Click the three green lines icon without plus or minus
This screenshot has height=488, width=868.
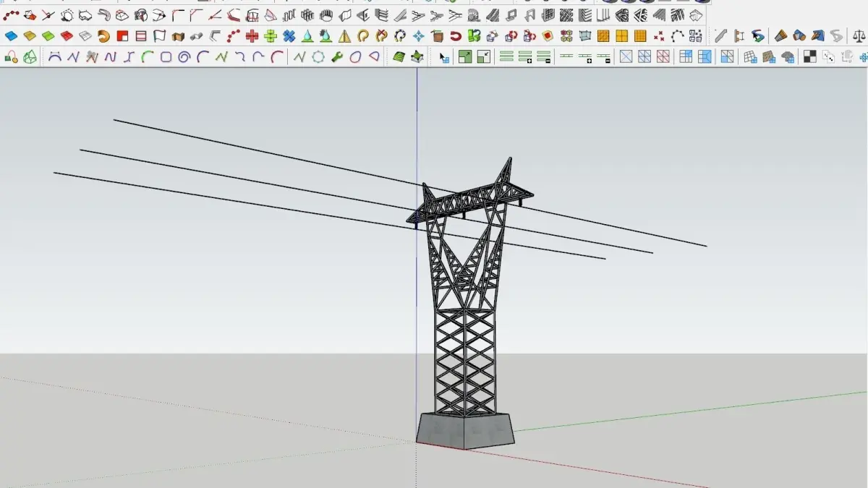pyautogui.click(x=506, y=56)
